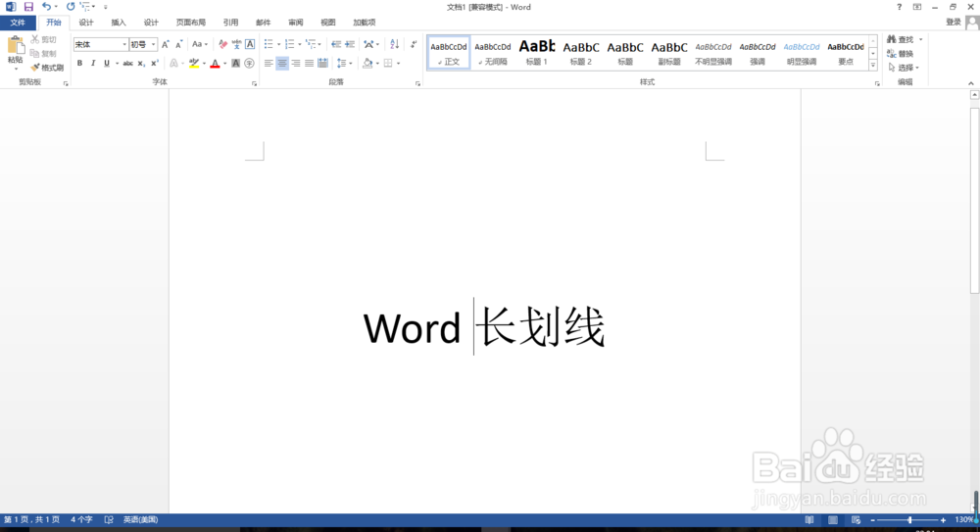This screenshot has height=532, width=980.
Task: Apply character border with the boxed A
Action: [250, 44]
